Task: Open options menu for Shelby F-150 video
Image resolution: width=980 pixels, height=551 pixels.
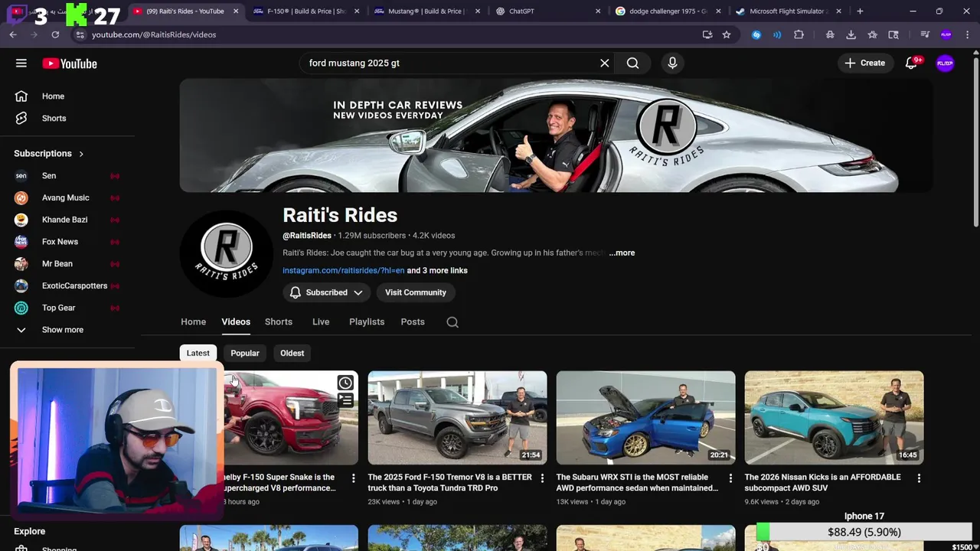Action: [x=353, y=478]
